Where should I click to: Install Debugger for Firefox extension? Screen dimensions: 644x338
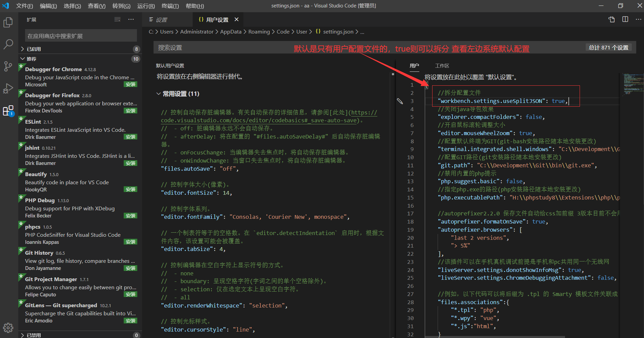point(130,111)
